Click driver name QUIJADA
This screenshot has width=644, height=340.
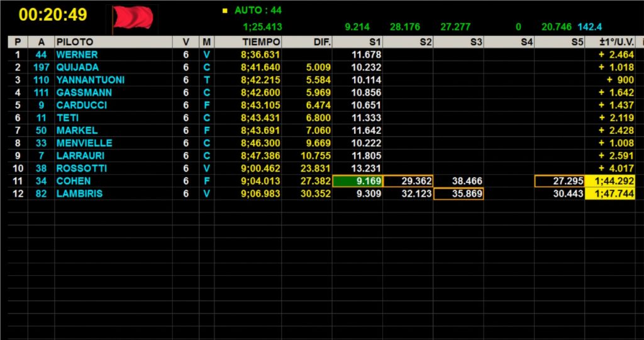[77, 67]
